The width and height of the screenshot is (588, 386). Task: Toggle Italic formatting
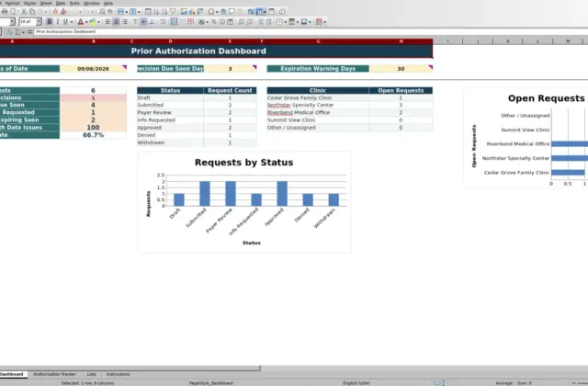[57, 22]
